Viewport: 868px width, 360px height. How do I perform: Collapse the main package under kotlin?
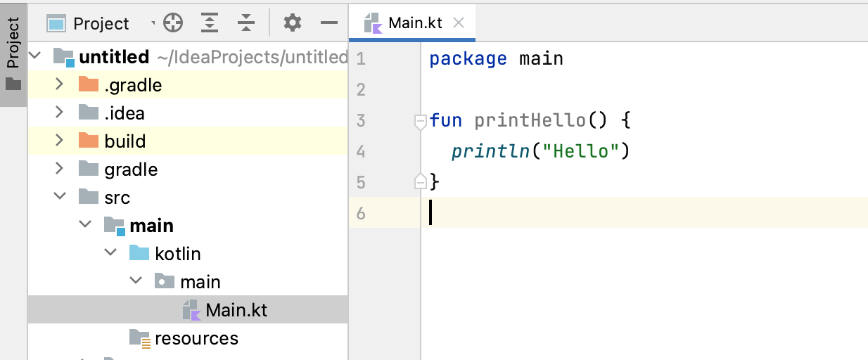click(136, 282)
